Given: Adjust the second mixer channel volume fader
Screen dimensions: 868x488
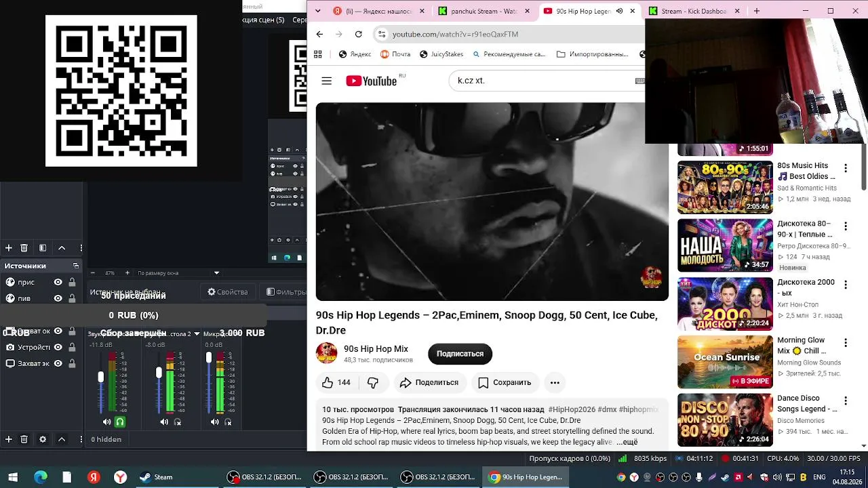Looking at the screenshot, I should click(x=159, y=372).
